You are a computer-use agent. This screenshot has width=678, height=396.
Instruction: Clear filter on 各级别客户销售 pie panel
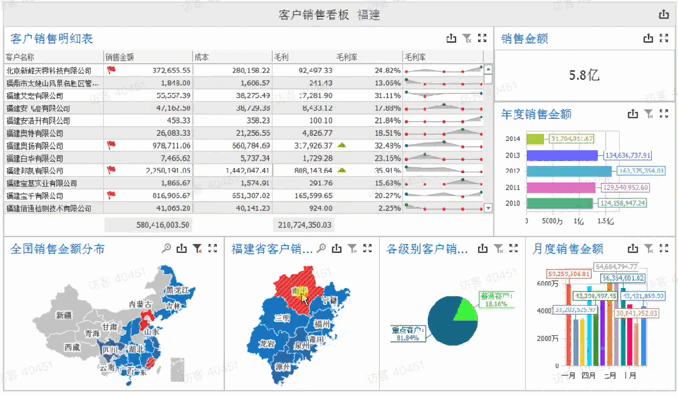498,248
